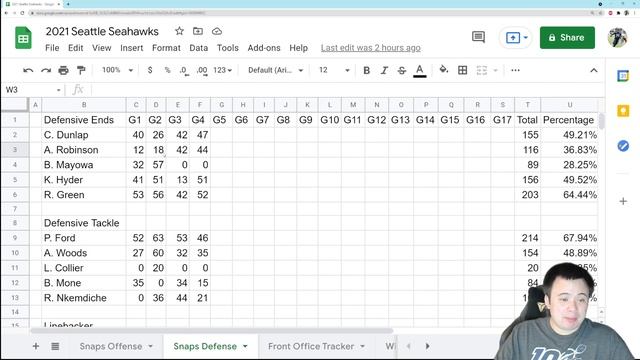Open the File menu
Image resolution: width=640 pixels, height=360 pixels.
(x=52, y=48)
